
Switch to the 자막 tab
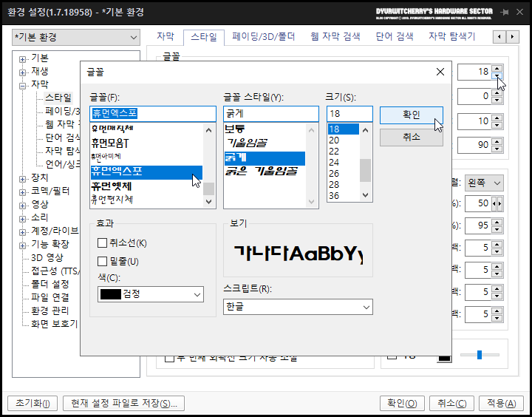pos(166,36)
